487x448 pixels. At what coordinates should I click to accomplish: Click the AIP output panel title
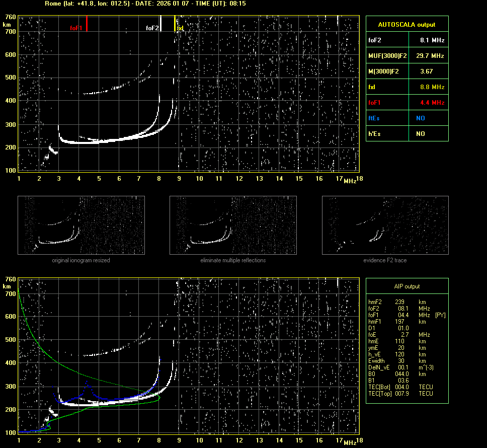[407, 286]
